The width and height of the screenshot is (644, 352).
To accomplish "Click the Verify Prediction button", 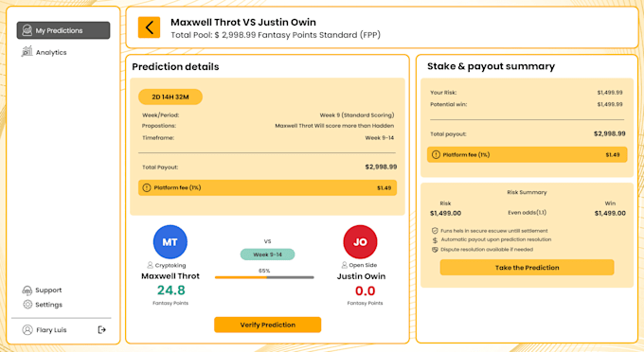I will [267, 325].
